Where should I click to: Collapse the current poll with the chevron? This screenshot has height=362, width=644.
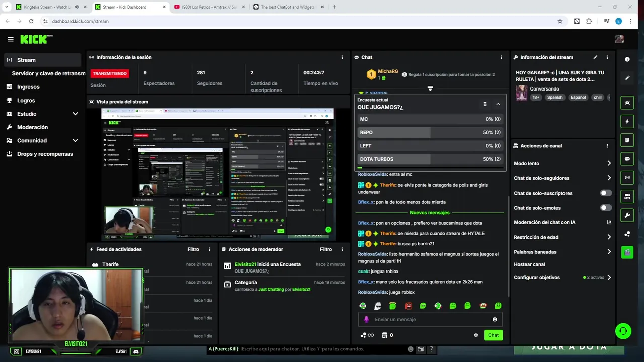point(498,104)
